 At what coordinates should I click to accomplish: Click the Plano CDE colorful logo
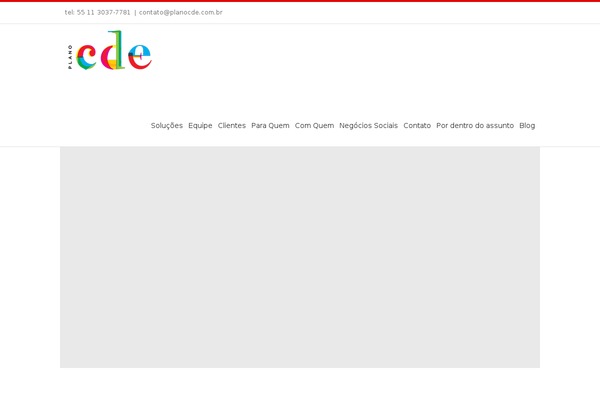[x=110, y=51]
